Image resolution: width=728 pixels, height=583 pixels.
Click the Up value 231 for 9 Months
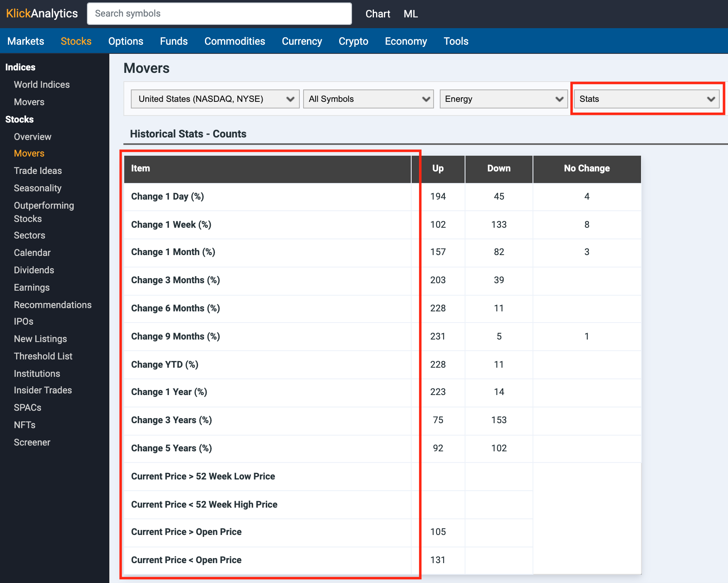point(438,337)
